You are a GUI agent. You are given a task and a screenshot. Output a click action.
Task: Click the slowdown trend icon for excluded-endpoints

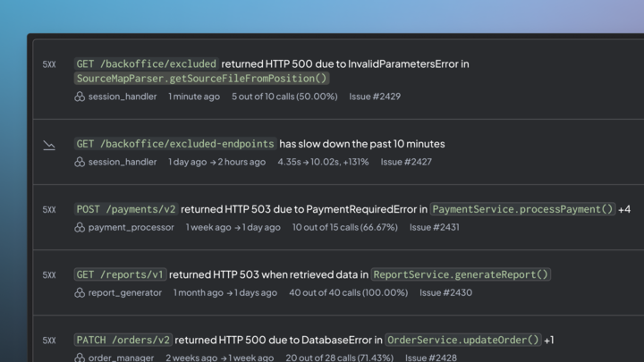[x=49, y=146]
